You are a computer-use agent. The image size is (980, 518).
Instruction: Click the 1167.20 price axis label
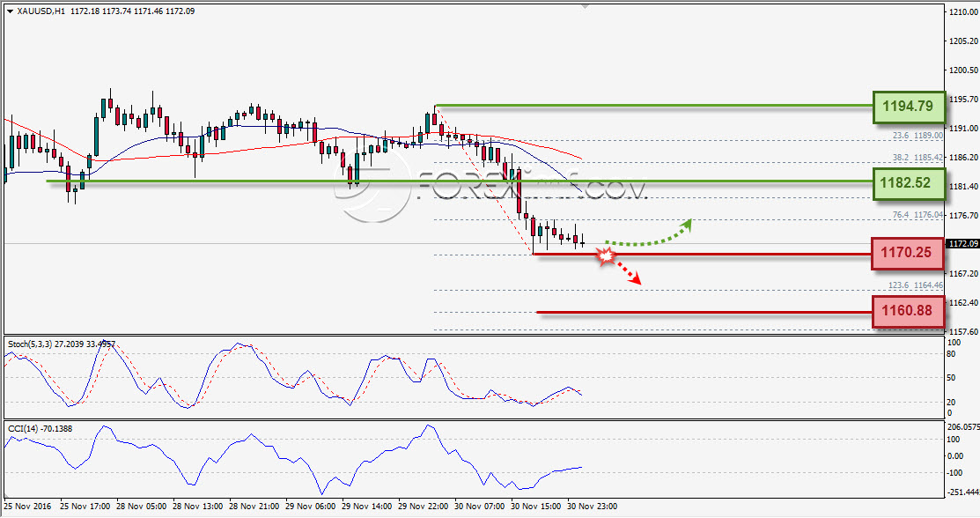[x=963, y=273]
